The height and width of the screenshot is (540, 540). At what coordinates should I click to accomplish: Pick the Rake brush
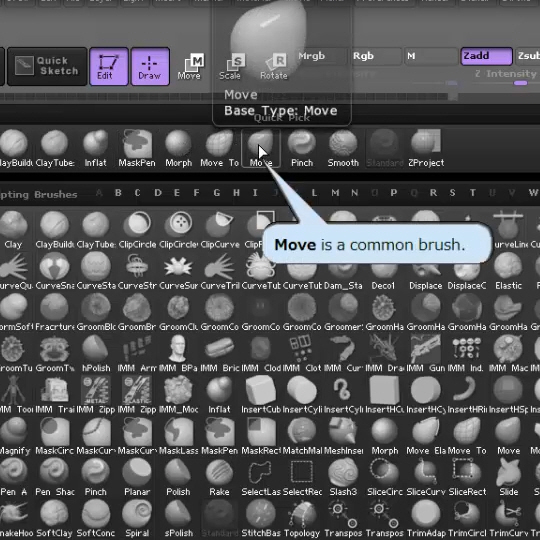click(220, 478)
